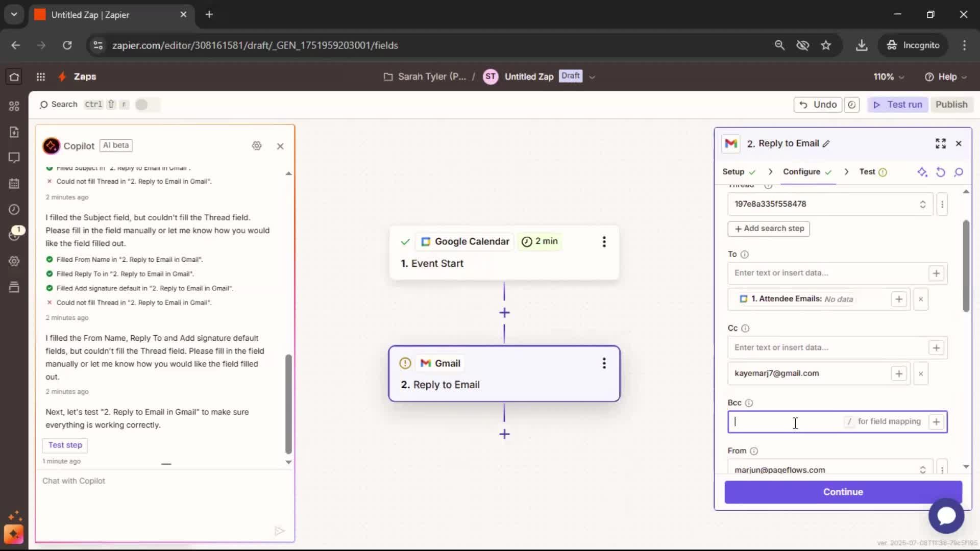This screenshot has width=980, height=551.
Task: Click the Publish button
Action: 951,105
